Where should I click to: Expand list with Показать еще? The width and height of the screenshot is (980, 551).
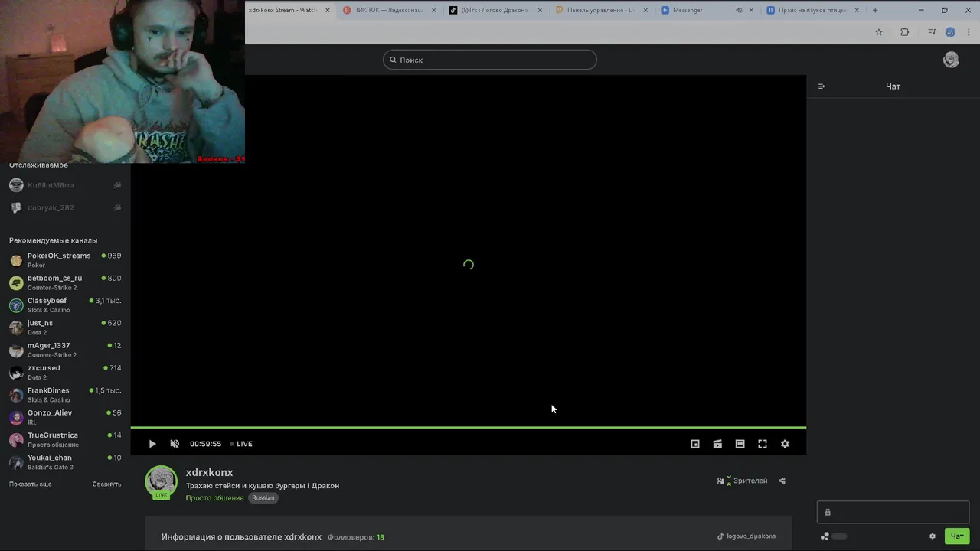coord(31,484)
